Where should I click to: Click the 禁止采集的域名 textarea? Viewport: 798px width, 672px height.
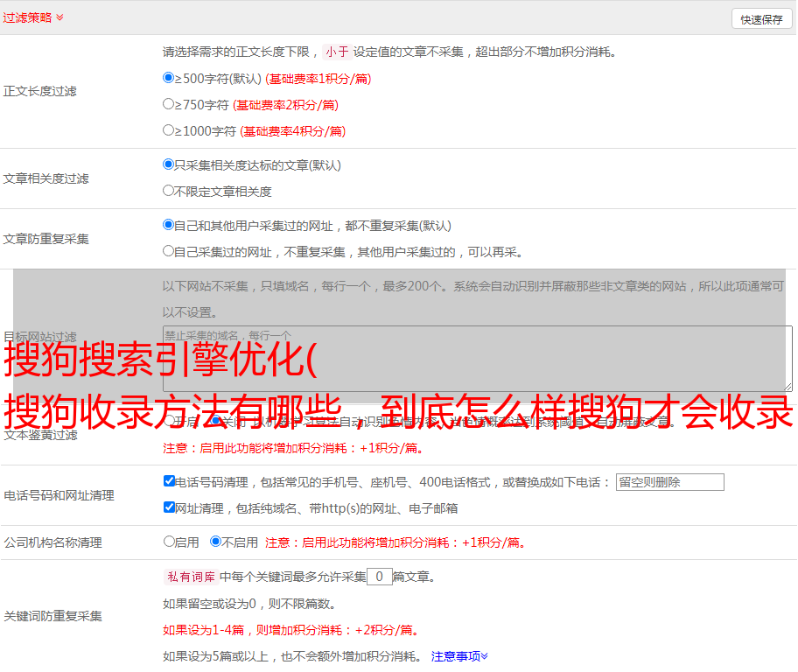click(x=477, y=358)
